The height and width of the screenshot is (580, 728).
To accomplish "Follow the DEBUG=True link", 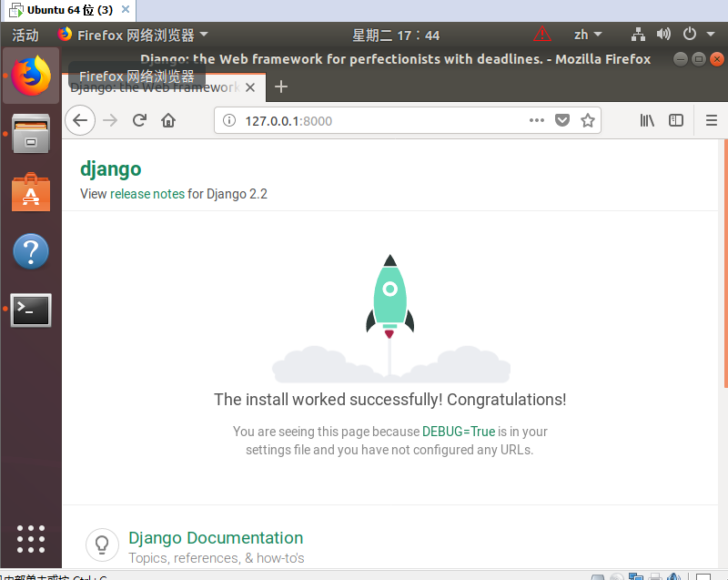I will pos(459,432).
